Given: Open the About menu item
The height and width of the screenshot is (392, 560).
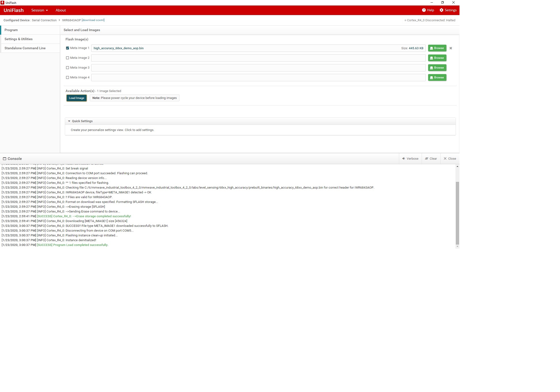Looking at the screenshot, I should click(61, 10).
